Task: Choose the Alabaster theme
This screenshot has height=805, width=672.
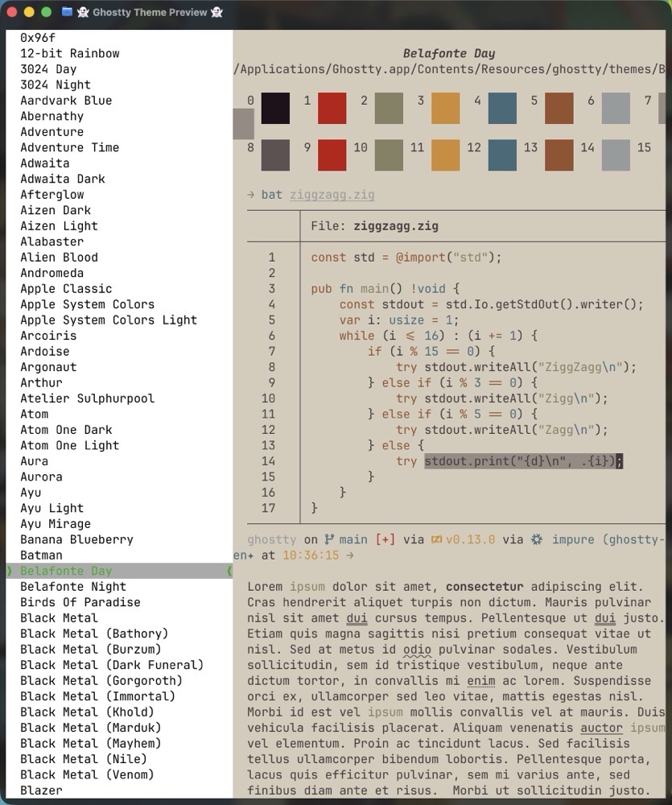Action: [x=52, y=242]
